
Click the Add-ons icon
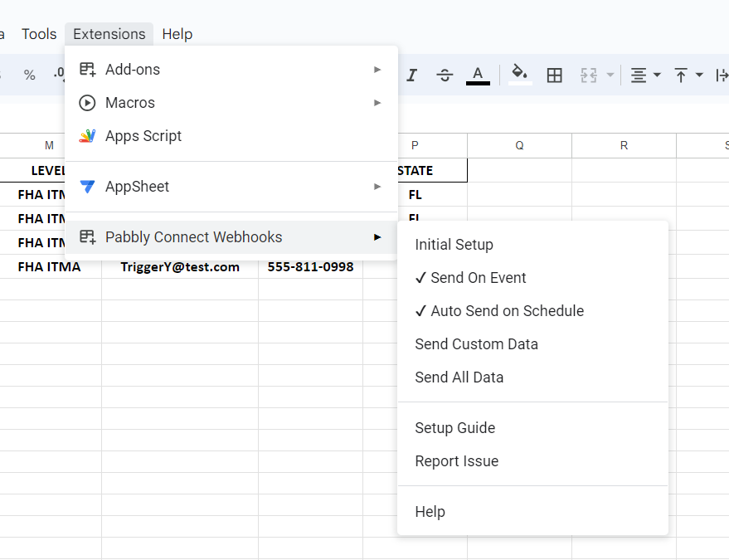[87, 70]
